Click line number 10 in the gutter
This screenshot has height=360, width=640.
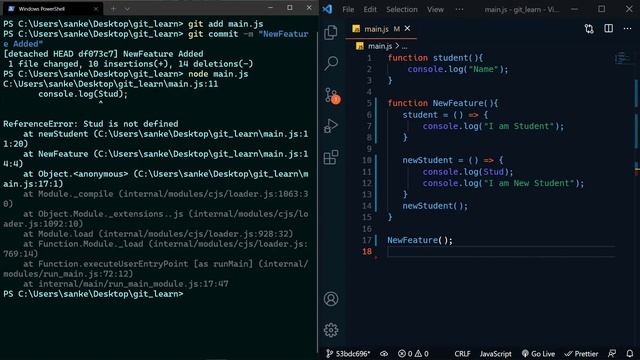[367, 160]
